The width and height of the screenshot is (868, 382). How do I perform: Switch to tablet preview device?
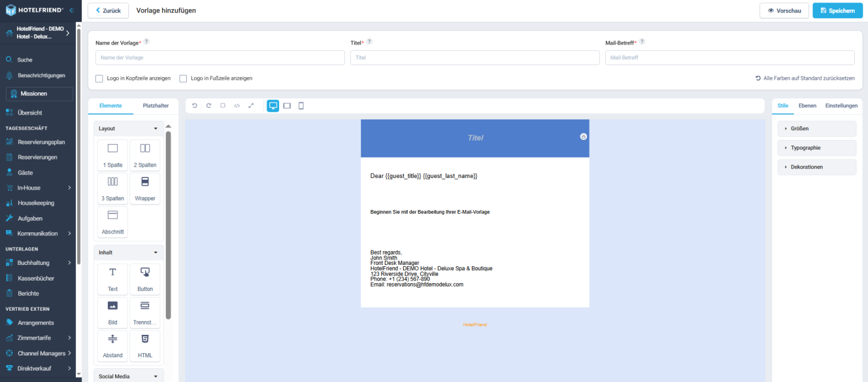(x=287, y=106)
